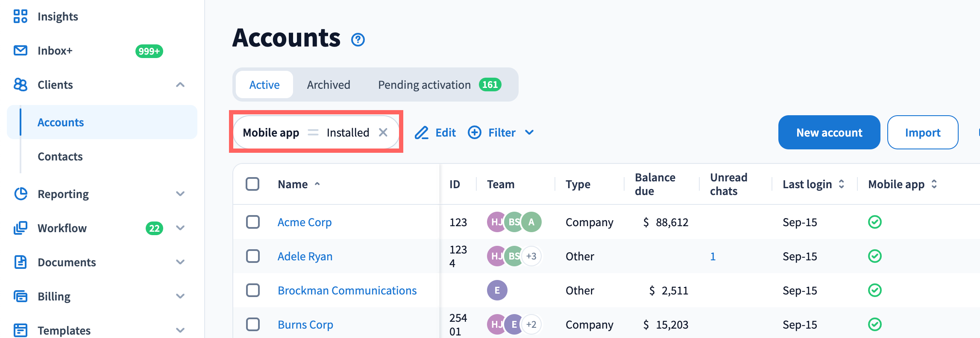Image resolution: width=980 pixels, height=338 pixels.
Task: Remove the Mobile app Installed filter
Action: click(383, 133)
